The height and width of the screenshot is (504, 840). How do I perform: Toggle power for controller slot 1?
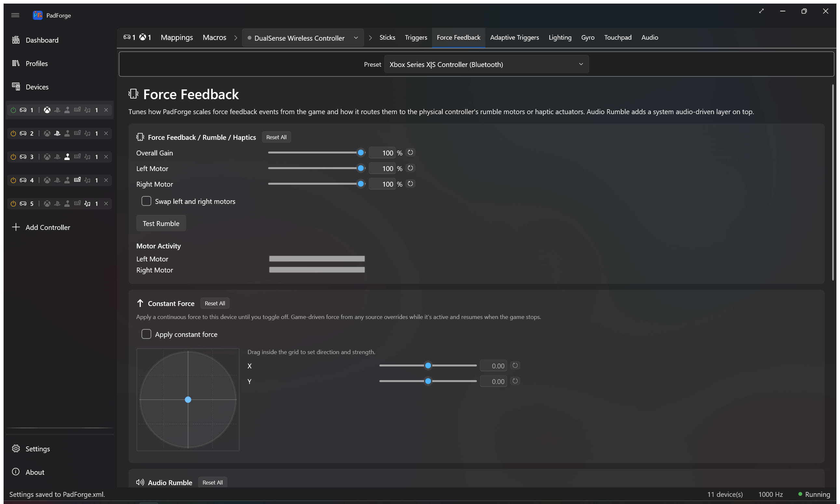(x=13, y=110)
